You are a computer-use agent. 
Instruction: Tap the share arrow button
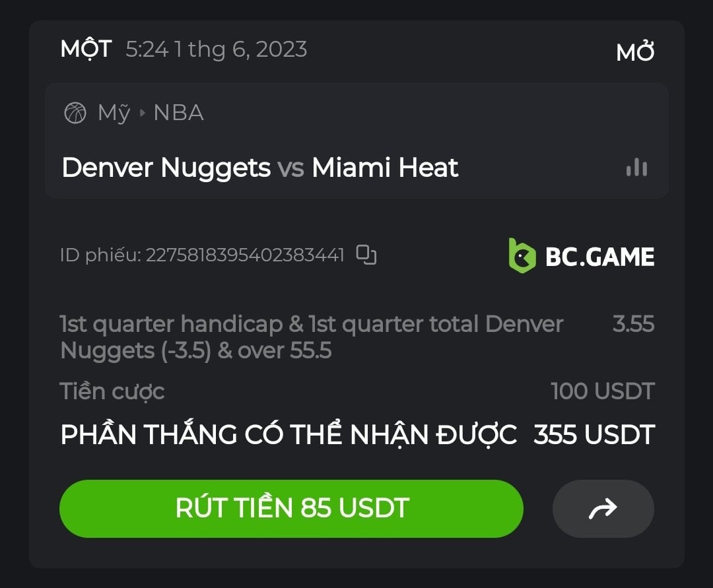pyautogui.click(x=603, y=509)
